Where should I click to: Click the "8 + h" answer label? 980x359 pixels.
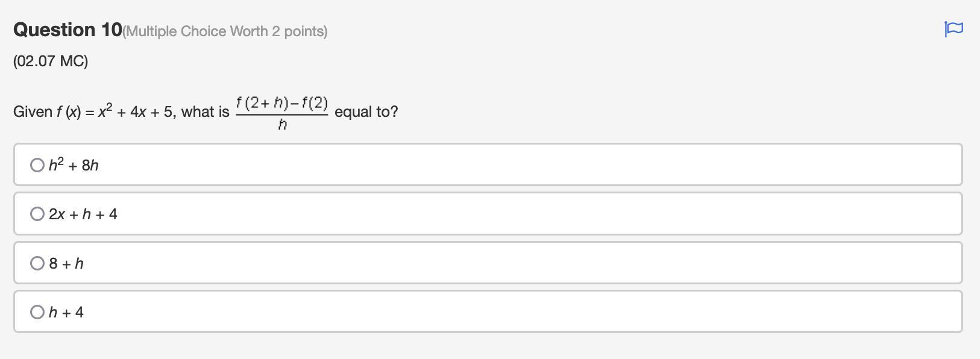point(66,264)
